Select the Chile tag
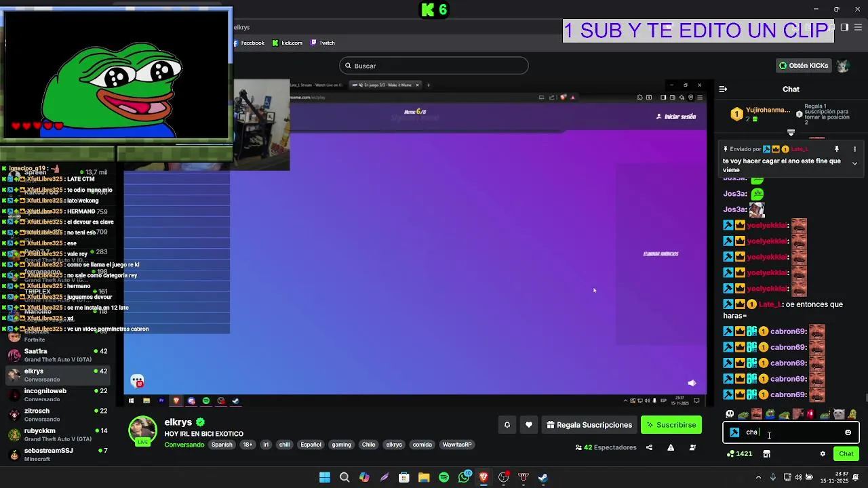This screenshot has height=488, width=868. coord(368,445)
